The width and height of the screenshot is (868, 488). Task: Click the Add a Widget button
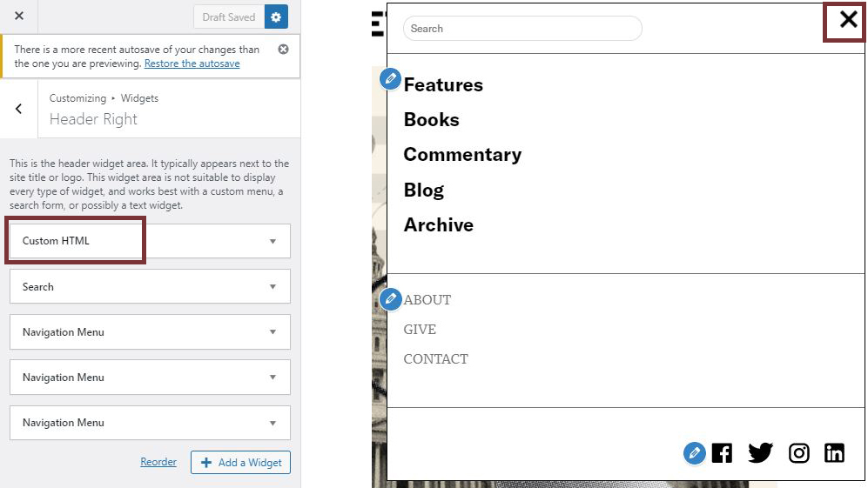click(x=240, y=463)
